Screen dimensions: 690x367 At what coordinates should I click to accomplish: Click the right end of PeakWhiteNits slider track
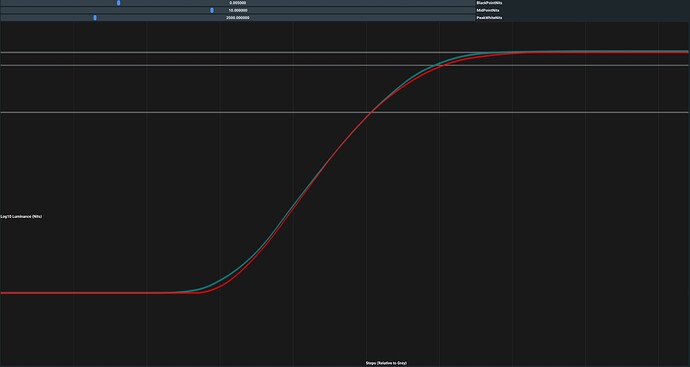point(473,18)
